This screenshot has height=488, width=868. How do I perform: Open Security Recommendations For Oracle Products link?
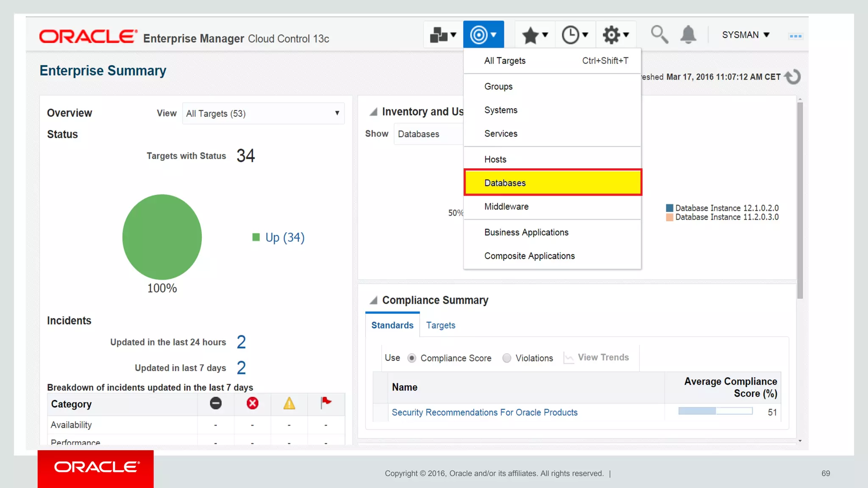pos(484,413)
